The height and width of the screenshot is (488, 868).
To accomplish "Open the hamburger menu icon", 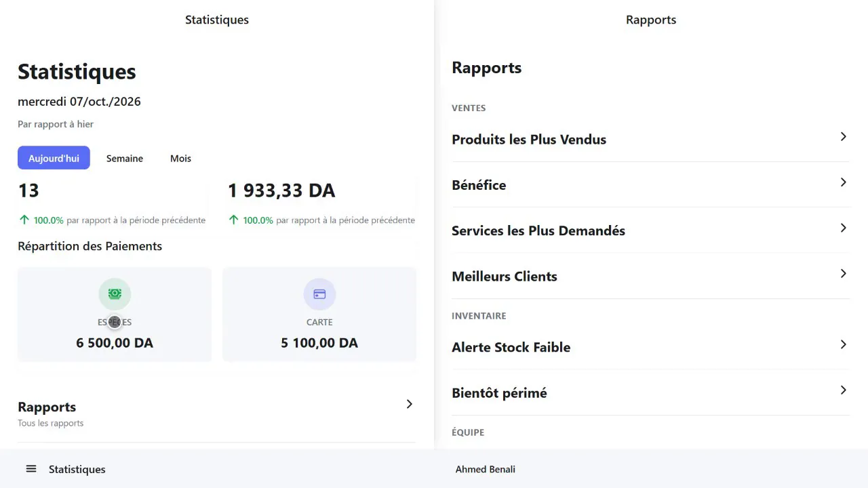I will (31, 469).
